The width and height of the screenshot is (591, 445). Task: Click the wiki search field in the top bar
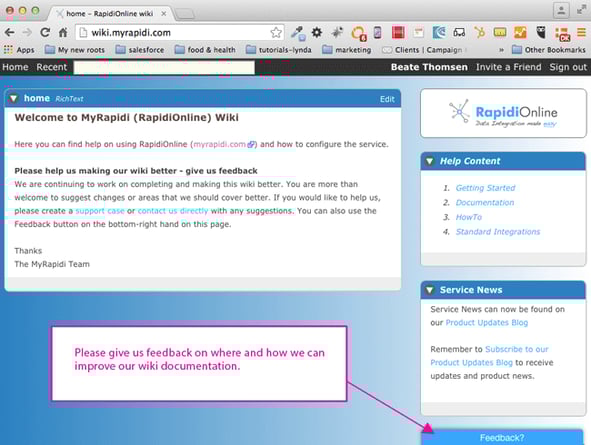pyautogui.click(x=164, y=67)
